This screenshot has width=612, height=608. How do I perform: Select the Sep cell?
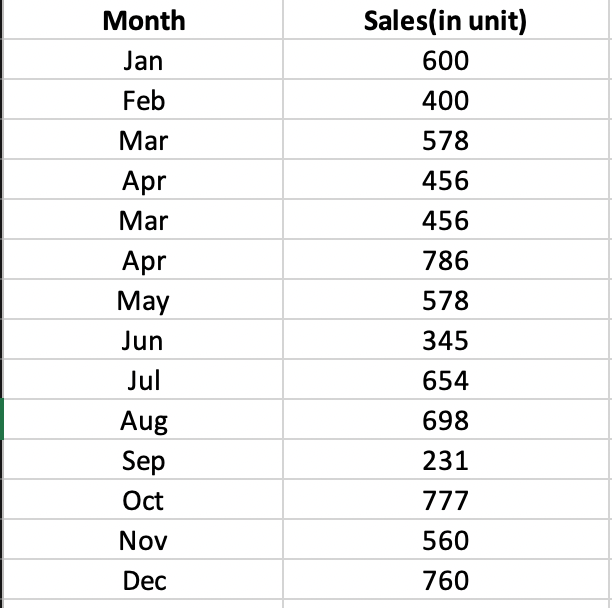click(143, 461)
